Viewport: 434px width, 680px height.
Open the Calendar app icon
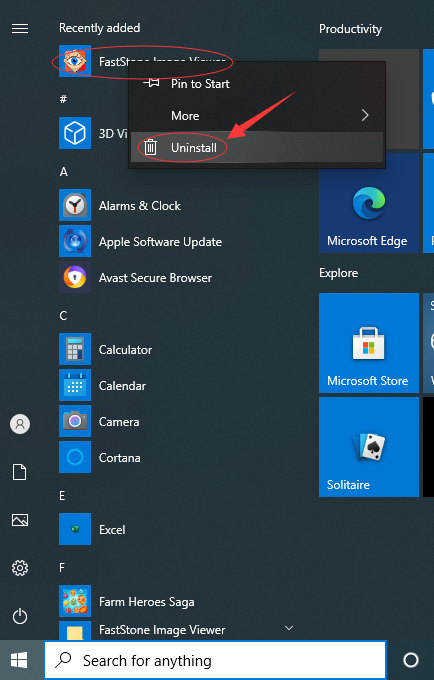click(75, 385)
